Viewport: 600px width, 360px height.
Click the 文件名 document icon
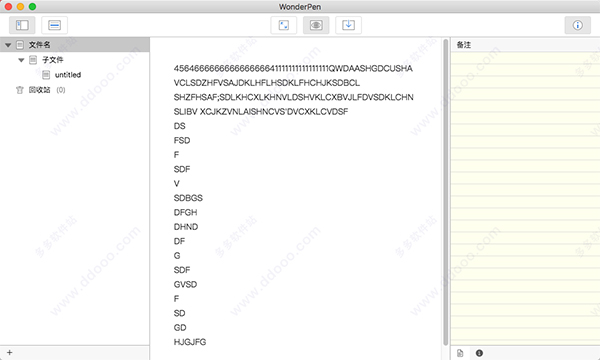coord(20,45)
